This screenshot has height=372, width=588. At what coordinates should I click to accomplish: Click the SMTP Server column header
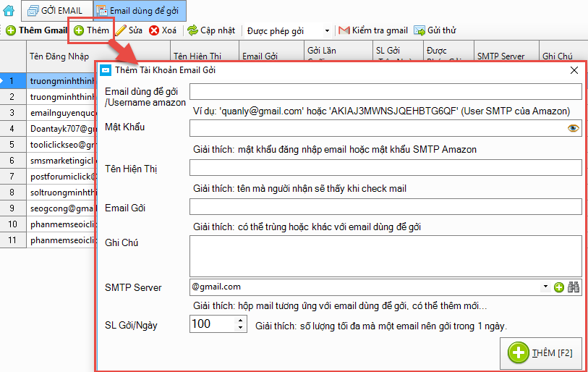[x=506, y=51]
